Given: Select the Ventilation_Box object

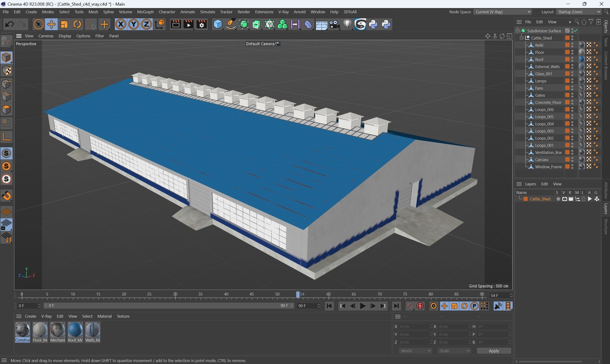Looking at the screenshot, I should pos(548,152).
